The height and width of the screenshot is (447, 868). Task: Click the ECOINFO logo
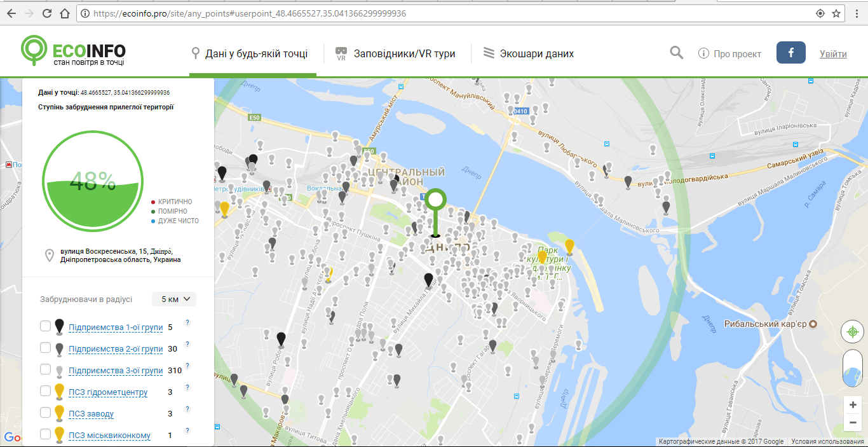(73, 52)
